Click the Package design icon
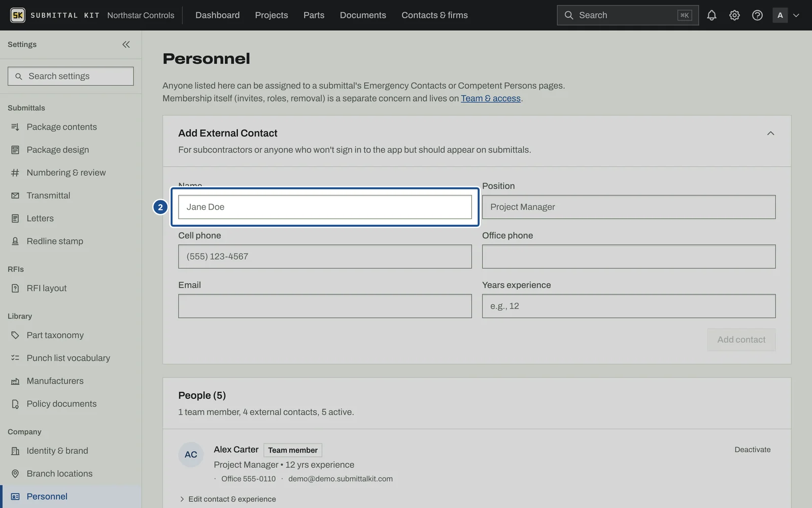This screenshot has width=812, height=508. [15, 150]
